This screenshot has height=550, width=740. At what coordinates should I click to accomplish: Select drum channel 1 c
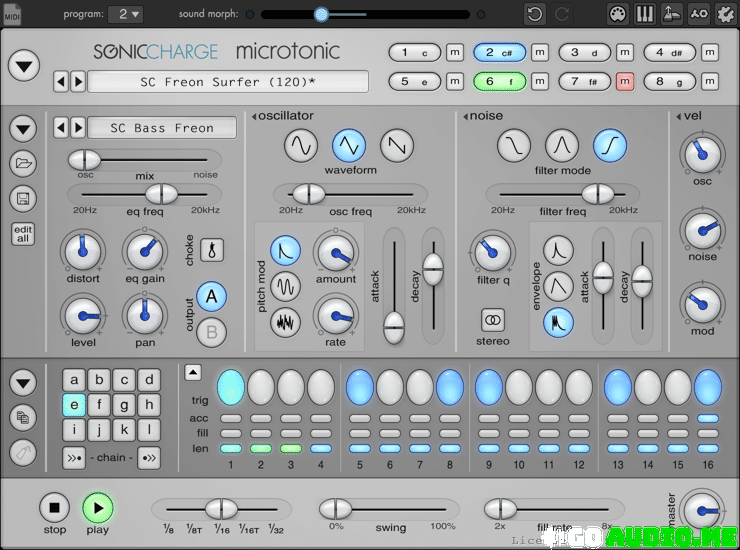click(x=415, y=52)
